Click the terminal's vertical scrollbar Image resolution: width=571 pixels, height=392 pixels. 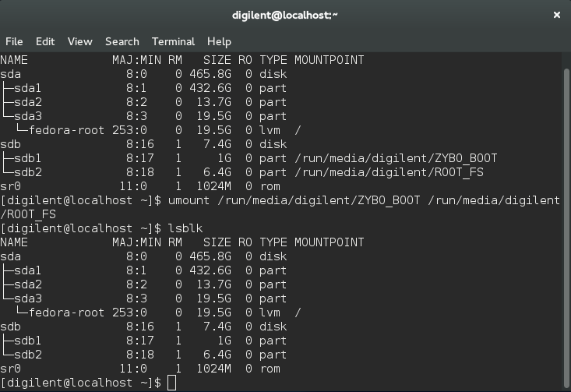tap(566, 228)
